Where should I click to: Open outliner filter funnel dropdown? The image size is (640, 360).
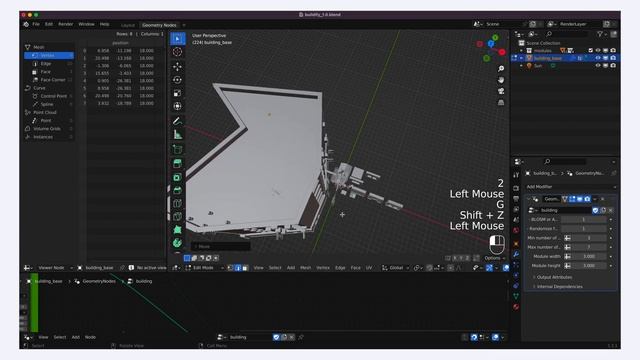602,34
